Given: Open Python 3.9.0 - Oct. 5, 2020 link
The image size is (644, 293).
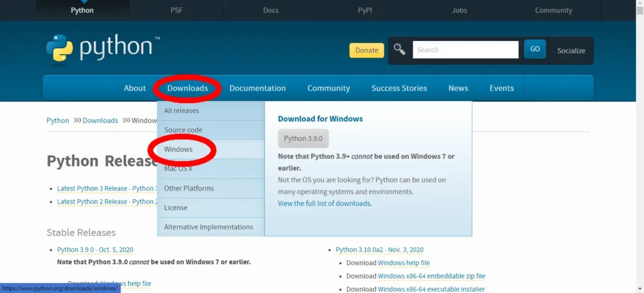Looking at the screenshot, I should point(96,250).
